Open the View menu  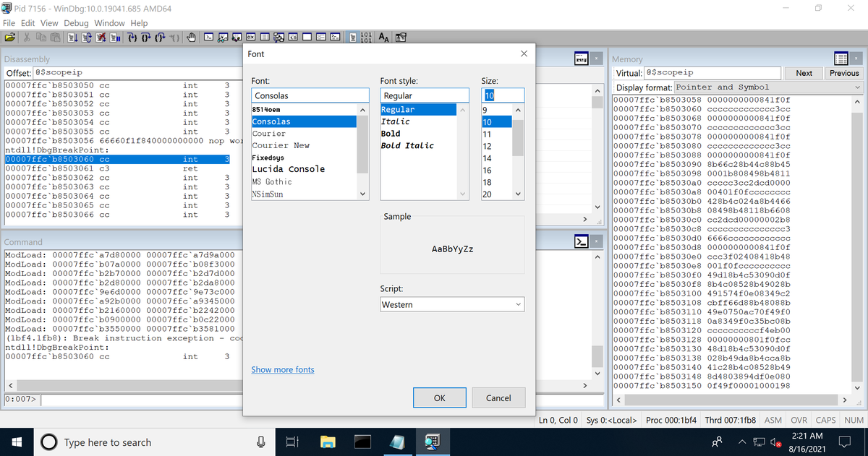pos(49,23)
